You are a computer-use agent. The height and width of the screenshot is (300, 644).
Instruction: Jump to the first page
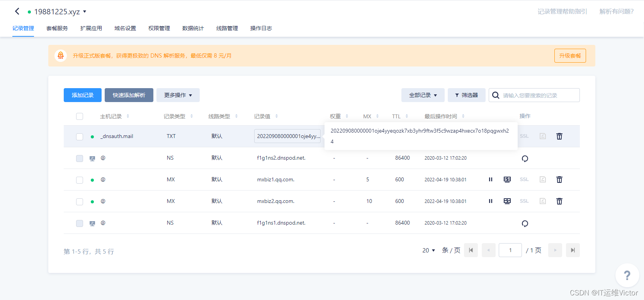471,250
